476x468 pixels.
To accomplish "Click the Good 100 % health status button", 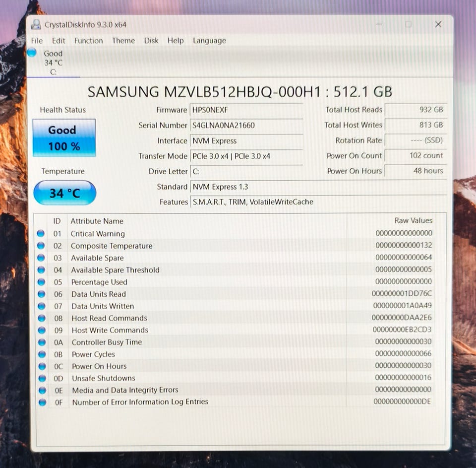I will pyautogui.click(x=64, y=138).
